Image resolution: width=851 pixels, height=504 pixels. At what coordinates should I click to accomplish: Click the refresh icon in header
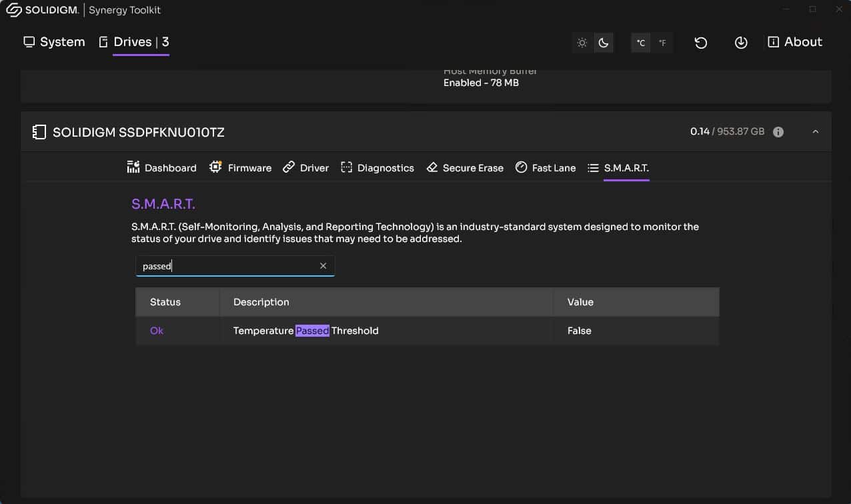[x=701, y=43]
